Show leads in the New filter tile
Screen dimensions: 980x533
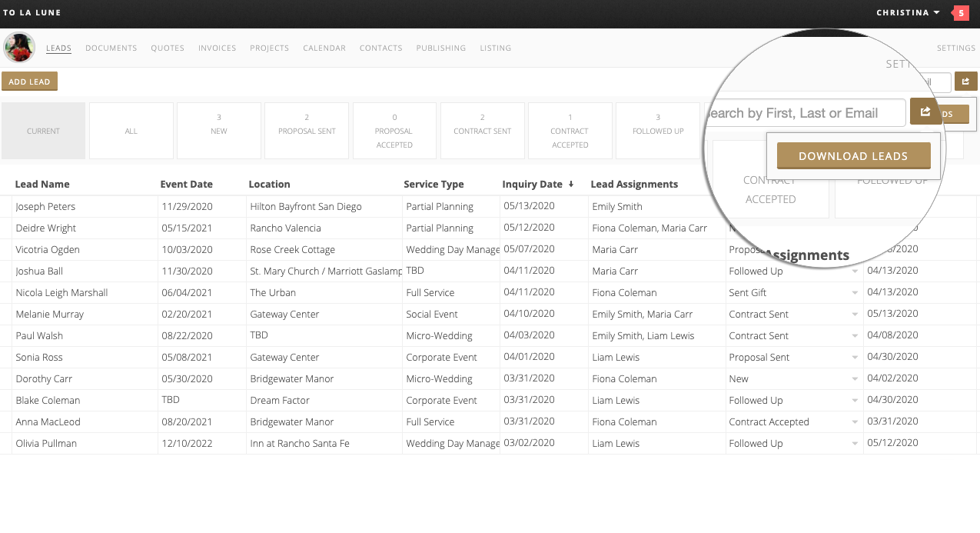click(x=219, y=131)
